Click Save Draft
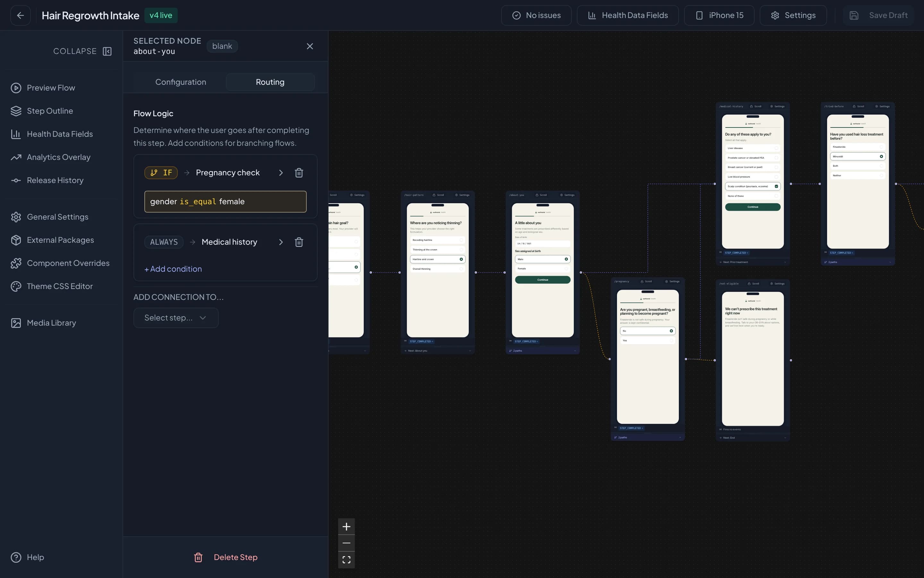This screenshot has width=924, height=578. click(878, 15)
